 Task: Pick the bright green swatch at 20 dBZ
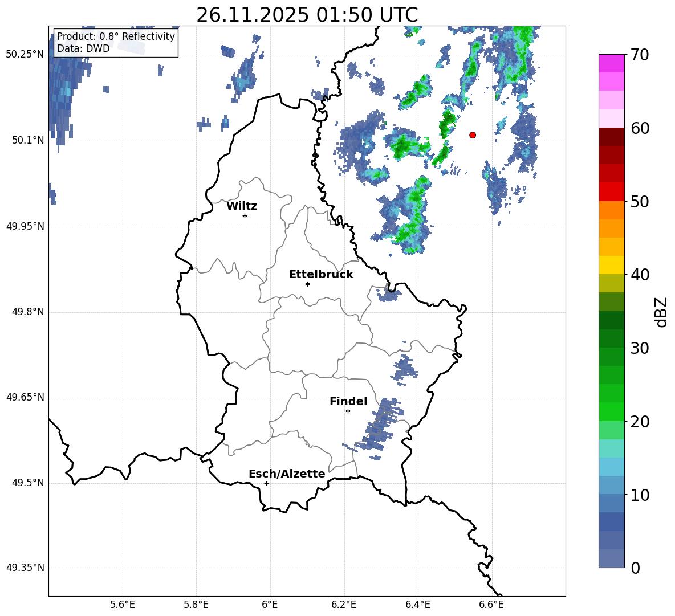(x=611, y=411)
